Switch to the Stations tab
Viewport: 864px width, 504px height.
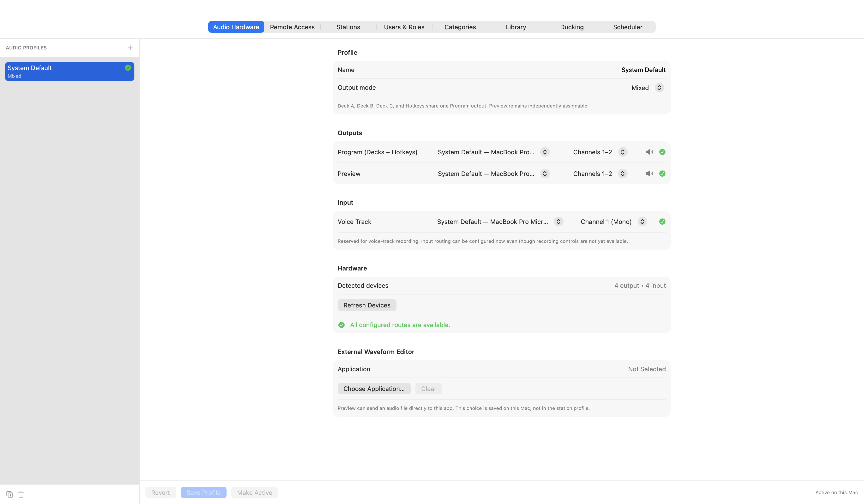(348, 27)
